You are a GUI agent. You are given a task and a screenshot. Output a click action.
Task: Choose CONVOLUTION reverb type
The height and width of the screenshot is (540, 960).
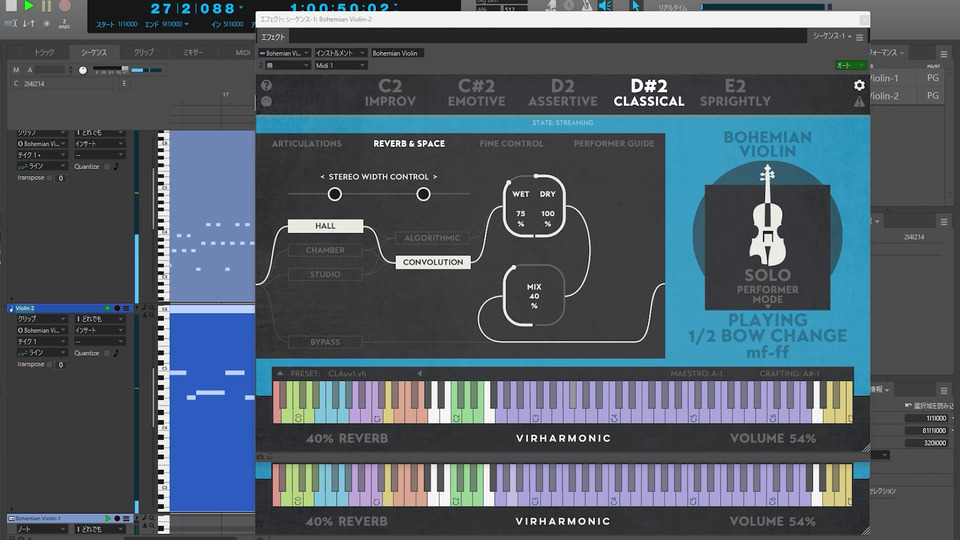click(433, 262)
